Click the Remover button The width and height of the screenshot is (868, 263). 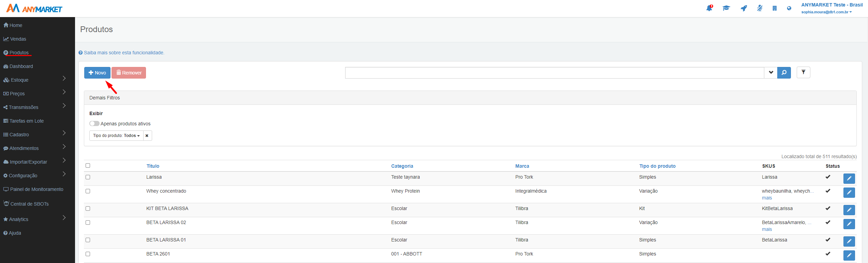point(129,73)
